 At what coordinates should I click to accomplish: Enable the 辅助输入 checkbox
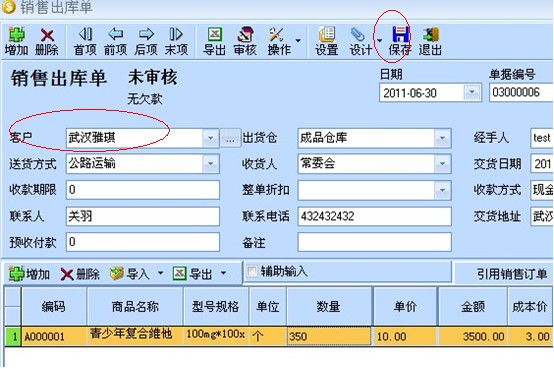252,271
